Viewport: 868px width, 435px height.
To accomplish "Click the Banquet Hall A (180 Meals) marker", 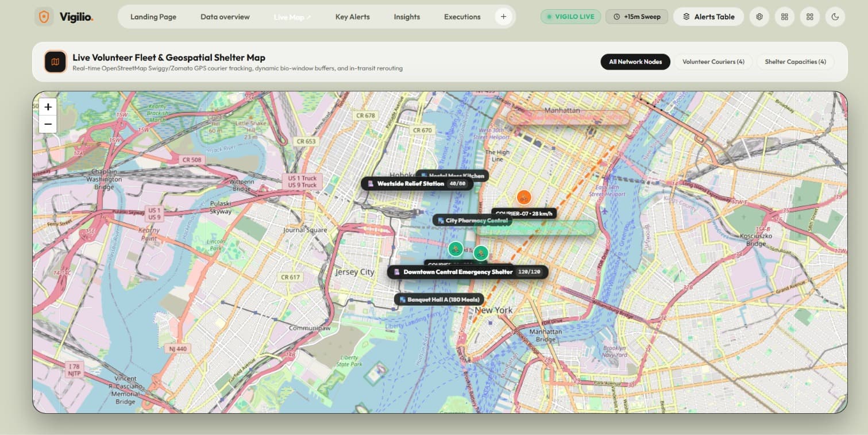I will (439, 299).
